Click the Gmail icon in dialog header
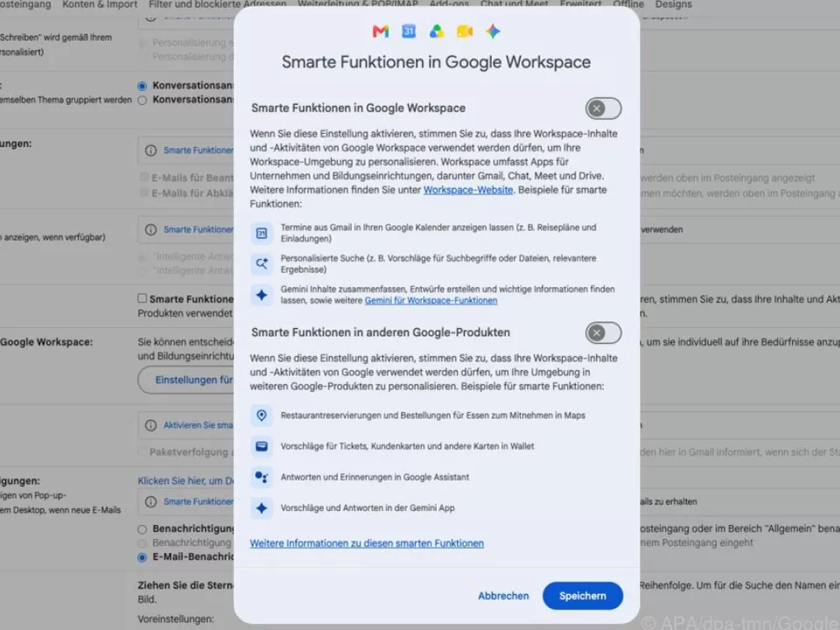 [381, 31]
